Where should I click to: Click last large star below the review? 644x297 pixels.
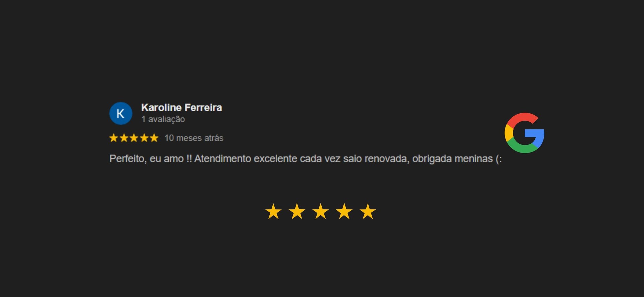coord(368,212)
